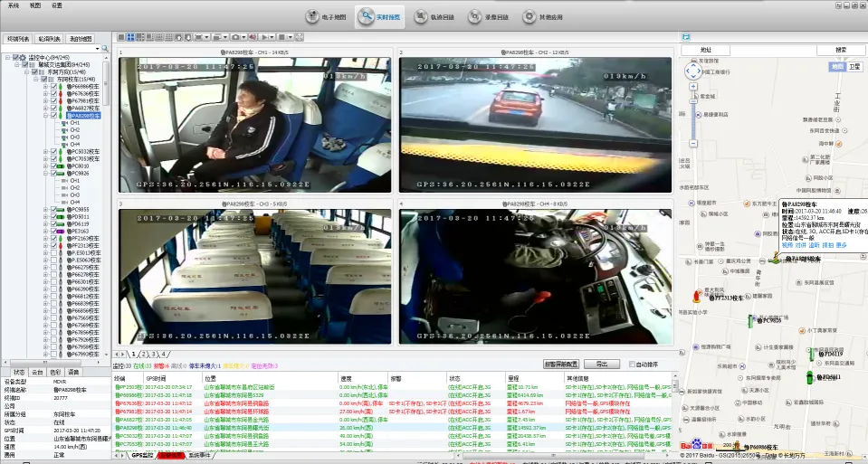Toggle the 东阿方向 checkbox

pos(34,71)
